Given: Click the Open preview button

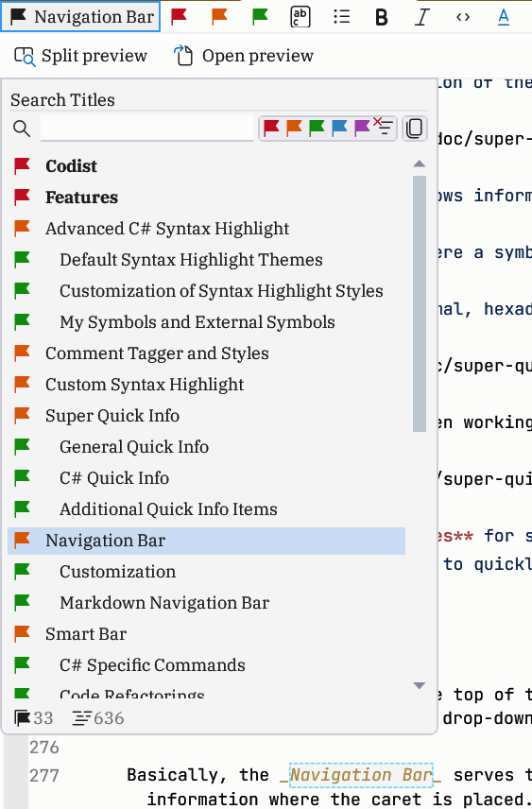Looking at the screenshot, I should (244, 56).
